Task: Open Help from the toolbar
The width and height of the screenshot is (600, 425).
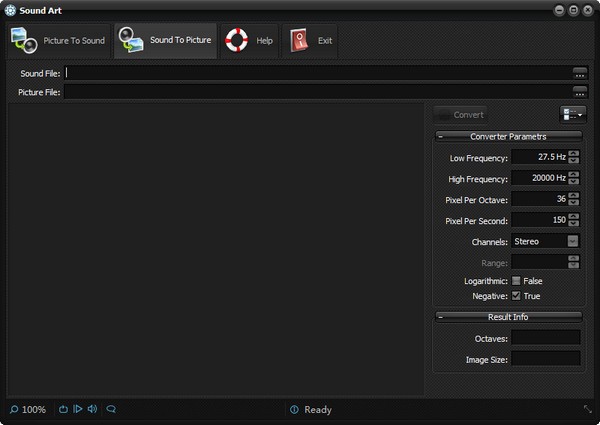Action: click(248, 41)
